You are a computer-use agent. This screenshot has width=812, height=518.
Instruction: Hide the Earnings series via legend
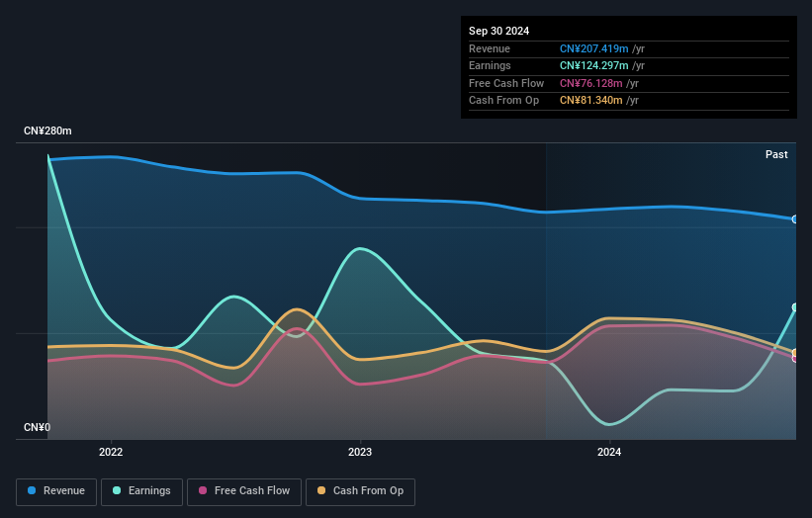tap(141, 491)
